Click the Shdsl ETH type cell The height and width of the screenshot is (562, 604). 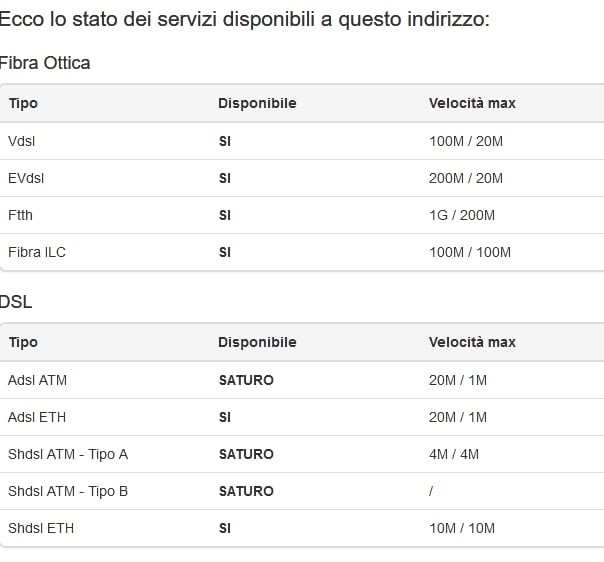coord(41,528)
